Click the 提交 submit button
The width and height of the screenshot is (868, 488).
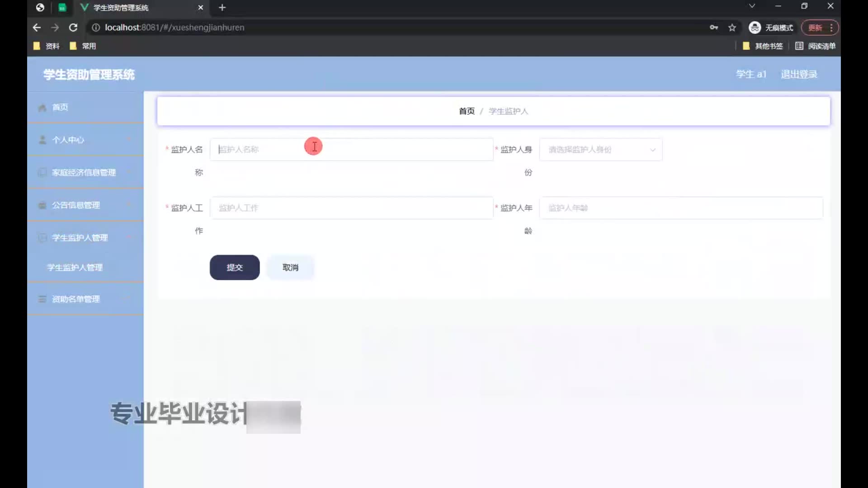[x=235, y=267]
